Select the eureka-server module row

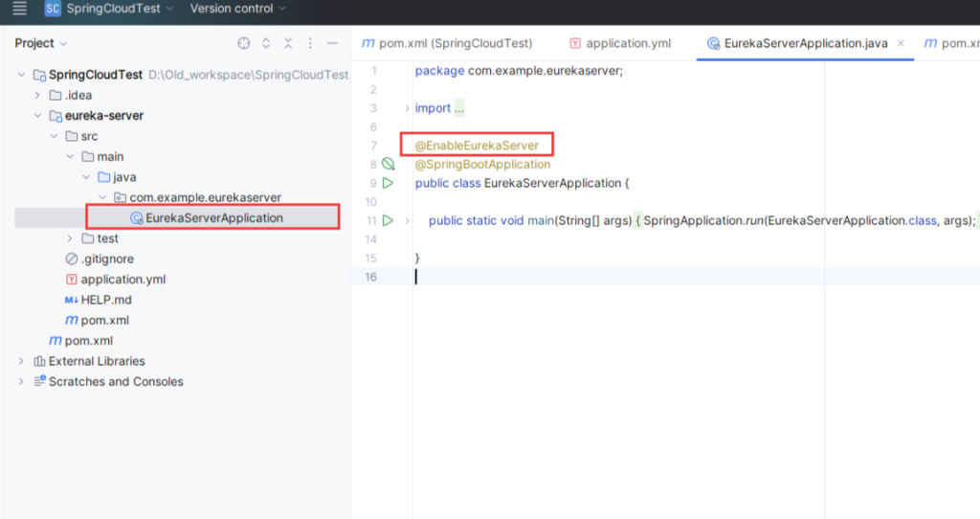coord(104,116)
